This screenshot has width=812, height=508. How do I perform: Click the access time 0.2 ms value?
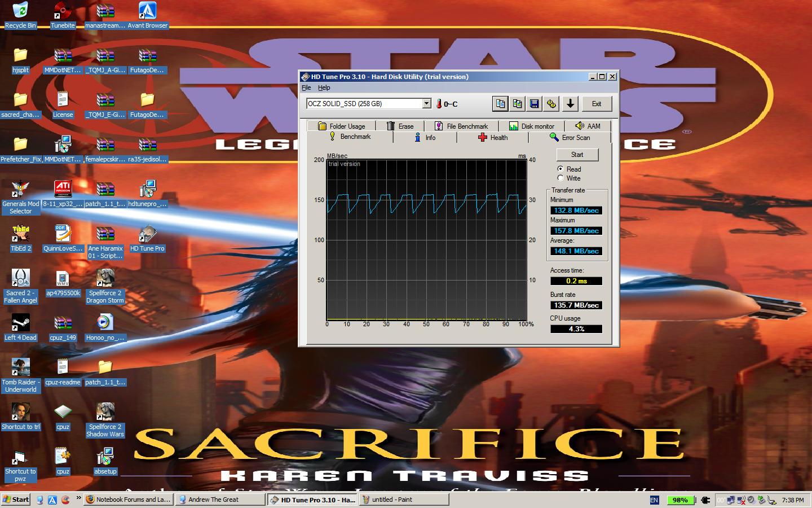pos(576,281)
